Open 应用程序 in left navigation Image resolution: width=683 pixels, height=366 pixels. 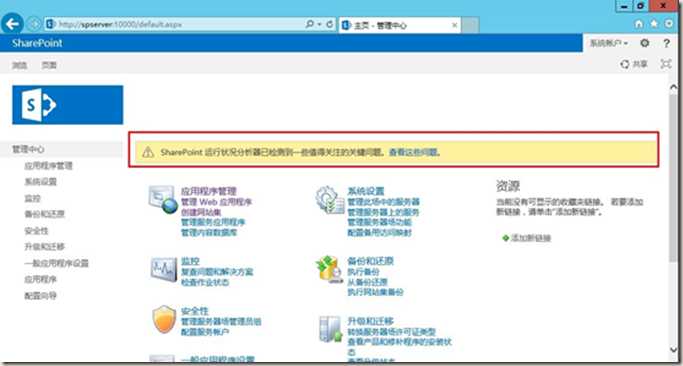41,280
